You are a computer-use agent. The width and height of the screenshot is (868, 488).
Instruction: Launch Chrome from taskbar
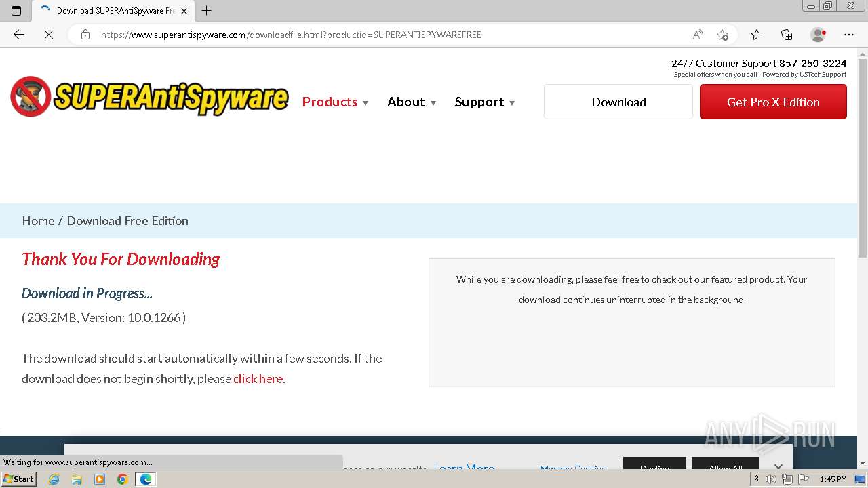(x=122, y=479)
